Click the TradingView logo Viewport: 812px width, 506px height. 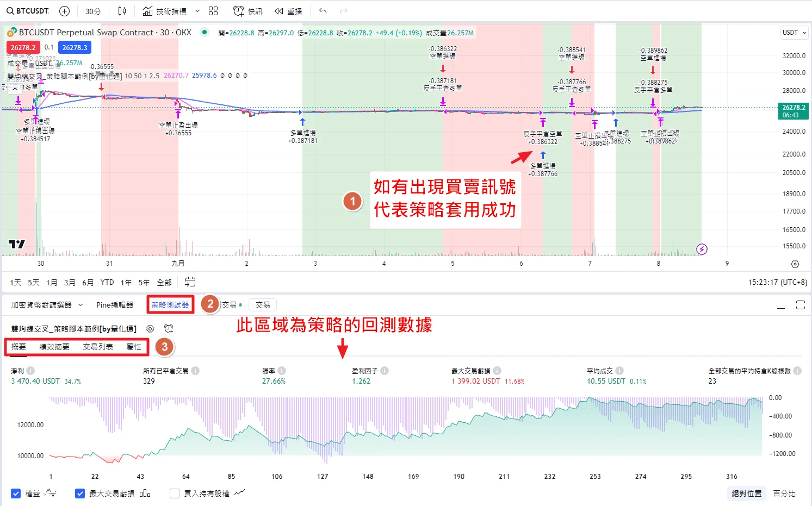(17, 245)
